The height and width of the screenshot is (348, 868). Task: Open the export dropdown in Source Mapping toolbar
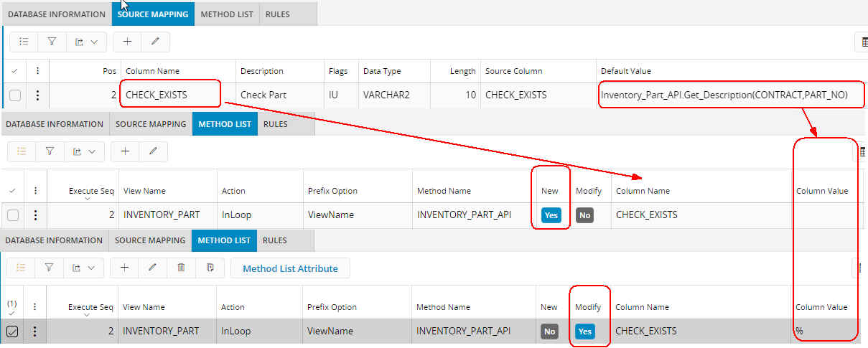[87, 42]
